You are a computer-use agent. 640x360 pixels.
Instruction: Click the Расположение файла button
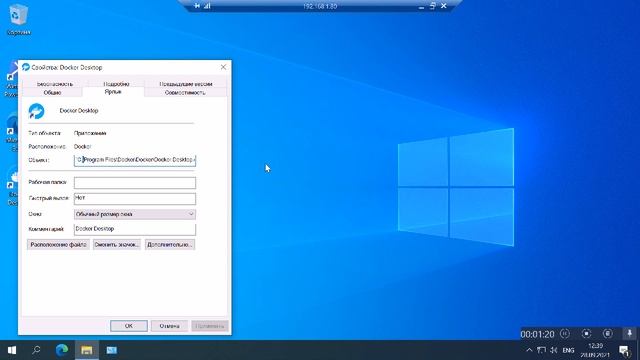58,244
